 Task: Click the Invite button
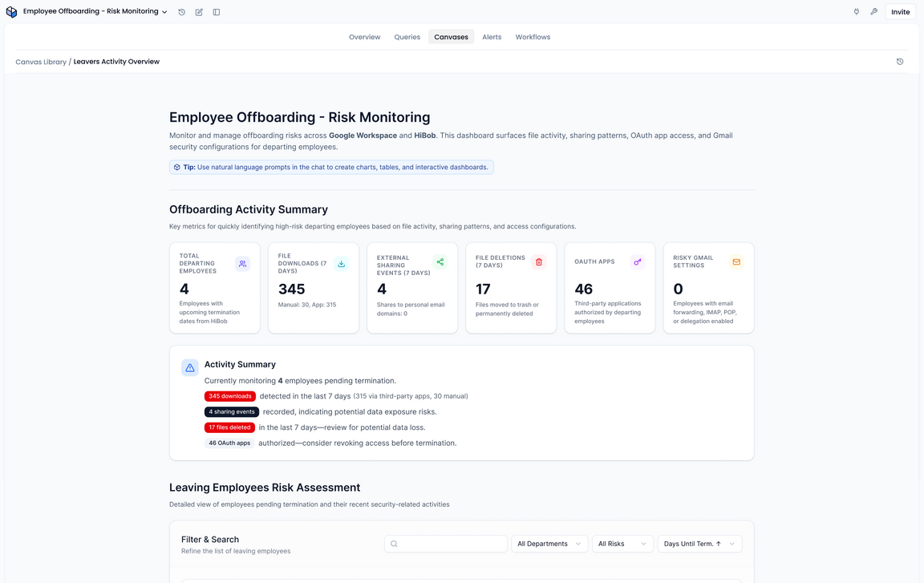900,11
